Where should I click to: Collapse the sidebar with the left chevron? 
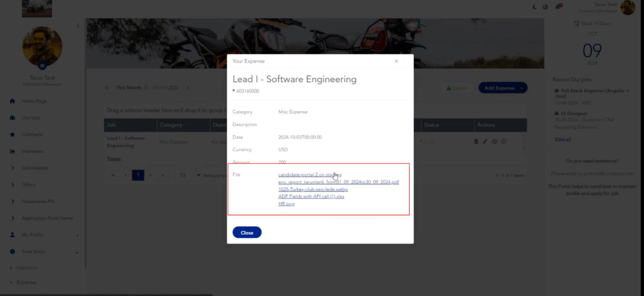78,25
